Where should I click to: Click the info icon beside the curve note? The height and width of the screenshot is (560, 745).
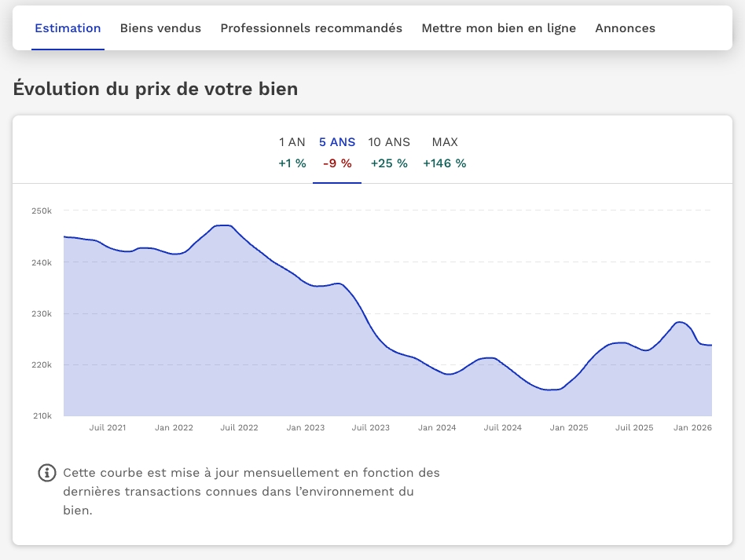pyautogui.click(x=48, y=473)
